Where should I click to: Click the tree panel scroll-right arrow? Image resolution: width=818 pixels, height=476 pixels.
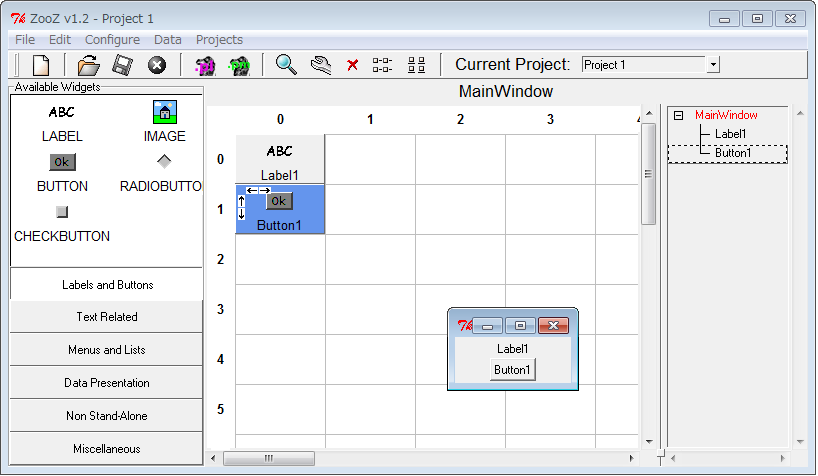(x=782, y=458)
